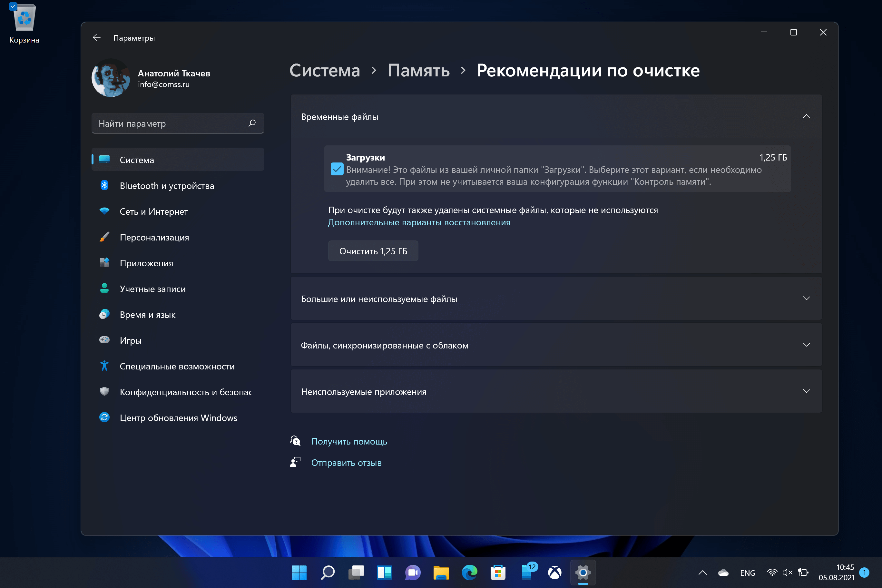This screenshot has height=588, width=882.
Task: Open Приложения settings section
Action: (x=146, y=262)
